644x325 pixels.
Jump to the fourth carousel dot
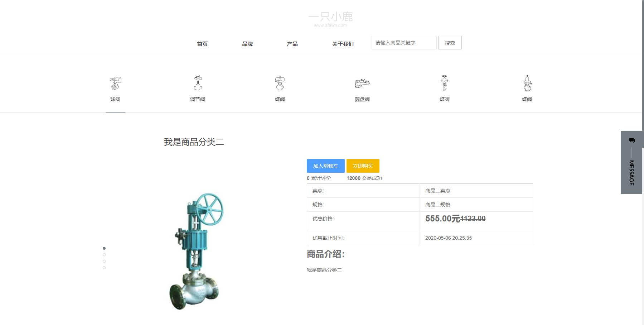pos(104,268)
